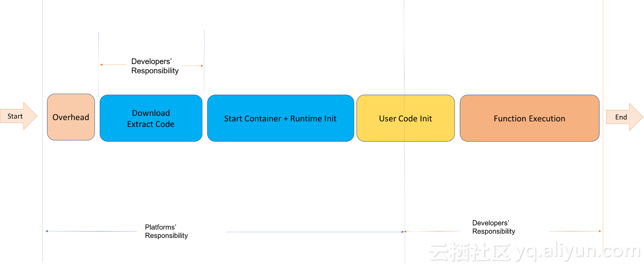Viewport: 644px width, 264px height.
Task: Click the End arrow shape
Action: click(624, 117)
